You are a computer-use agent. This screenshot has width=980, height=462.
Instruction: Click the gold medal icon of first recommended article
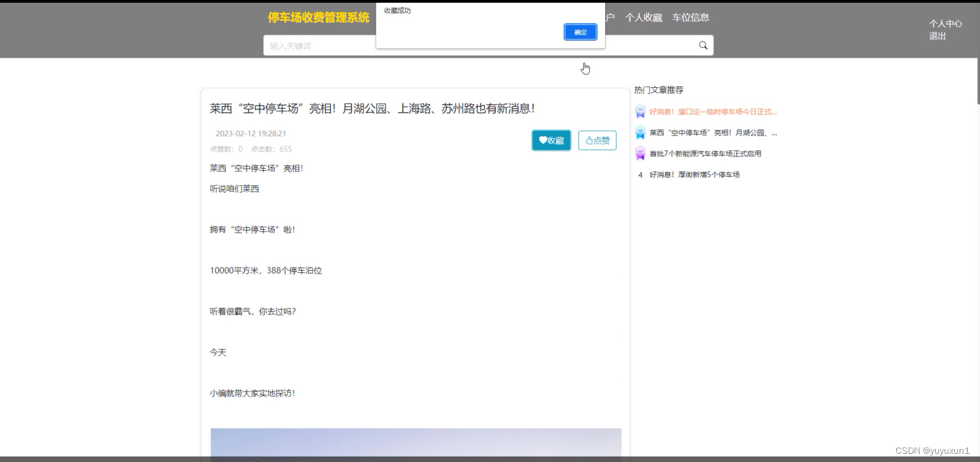[640, 112]
